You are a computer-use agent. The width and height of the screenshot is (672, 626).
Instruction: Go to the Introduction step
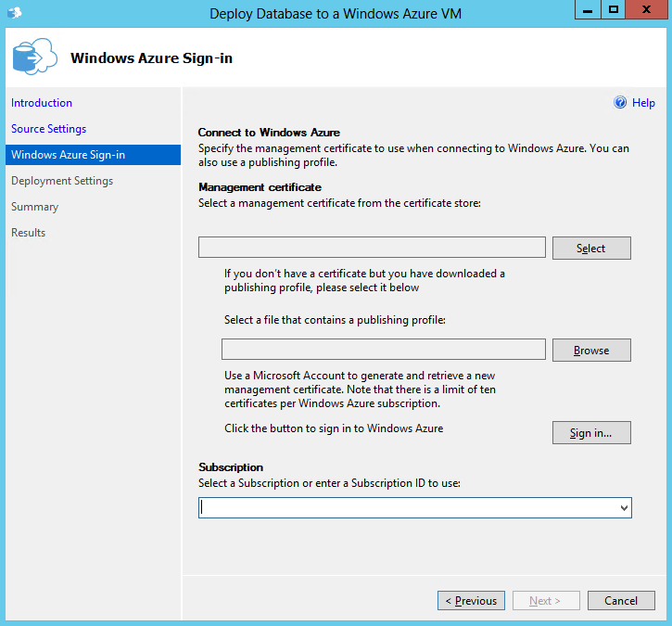click(42, 103)
